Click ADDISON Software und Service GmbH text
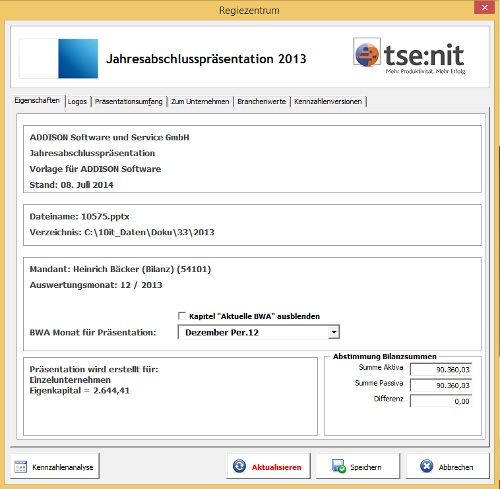 coord(109,137)
